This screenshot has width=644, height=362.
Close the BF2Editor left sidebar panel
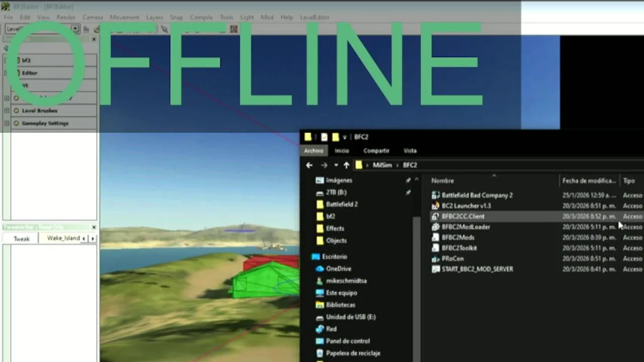click(x=94, y=39)
